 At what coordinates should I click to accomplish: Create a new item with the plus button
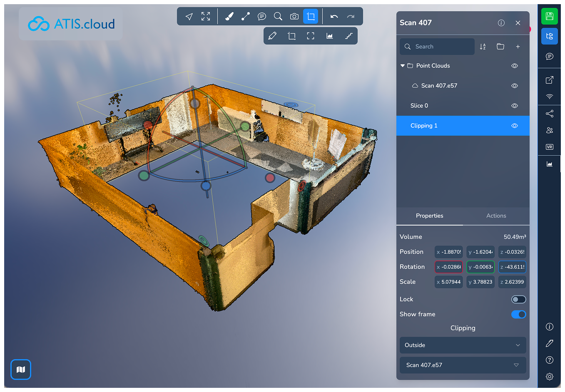[518, 46]
